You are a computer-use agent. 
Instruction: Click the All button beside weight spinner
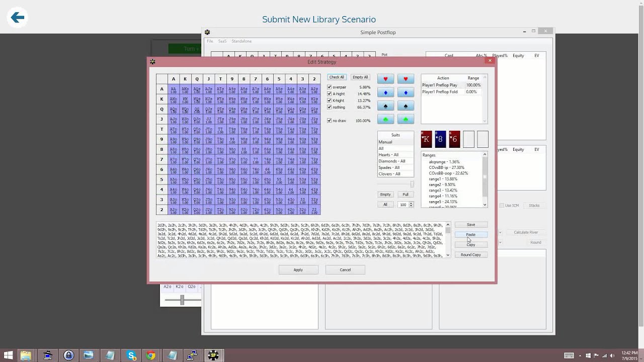pos(385,205)
